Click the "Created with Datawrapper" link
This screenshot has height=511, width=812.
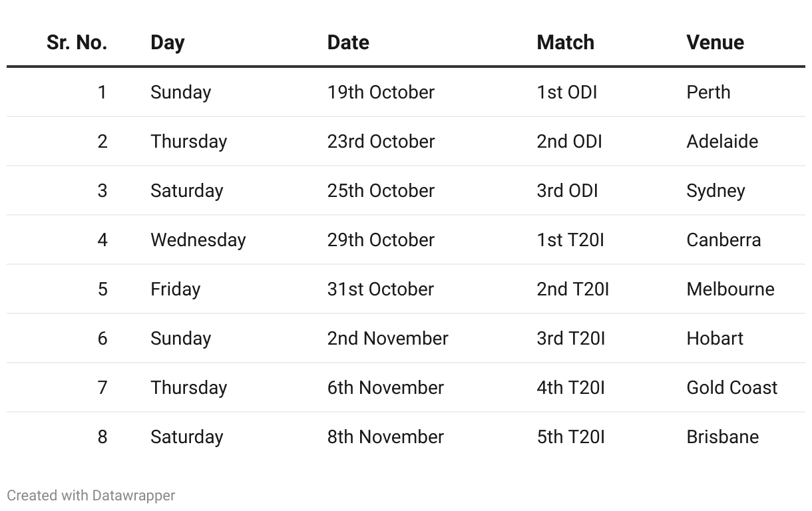[x=91, y=496]
